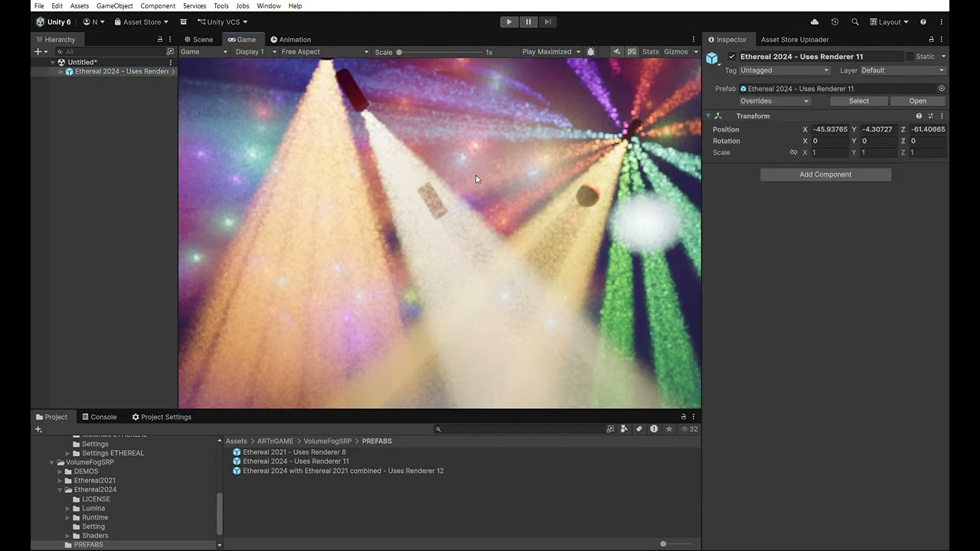Toggle the constrained proportions link icon for Scale
This screenshot has width=980, height=551.
click(x=794, y=152)
